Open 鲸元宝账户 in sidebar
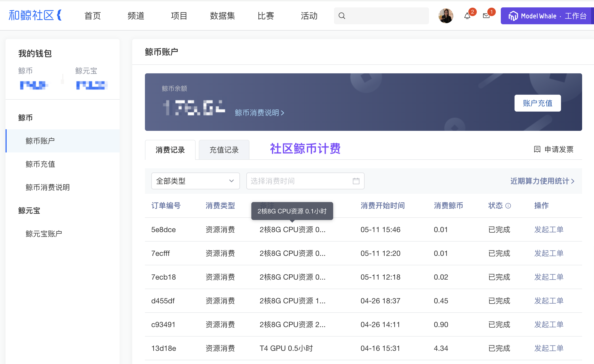 (44, 234)
